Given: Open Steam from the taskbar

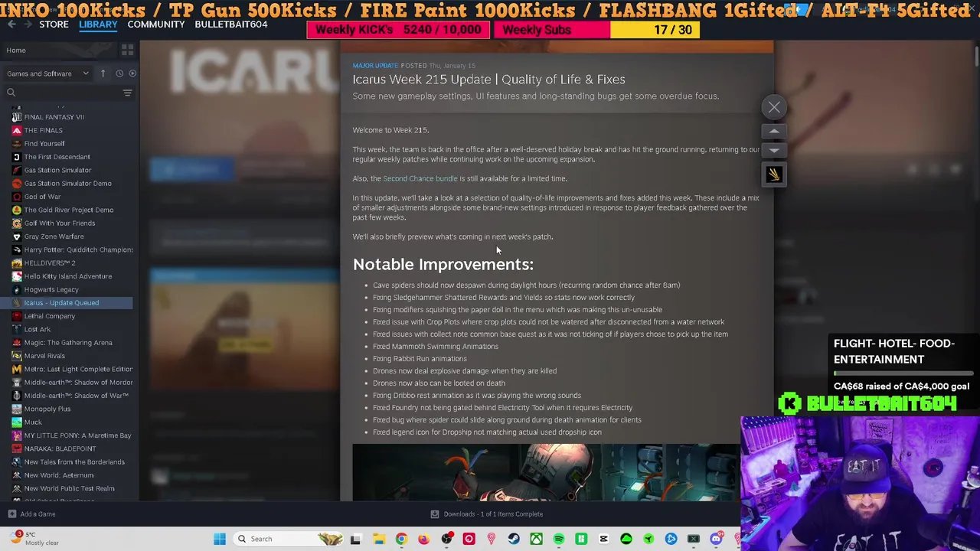Looking at the screenshot, I should (514, 539).
